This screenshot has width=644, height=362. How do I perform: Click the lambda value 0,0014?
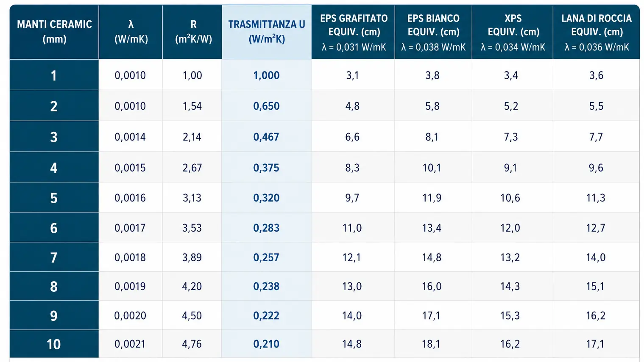130,137
